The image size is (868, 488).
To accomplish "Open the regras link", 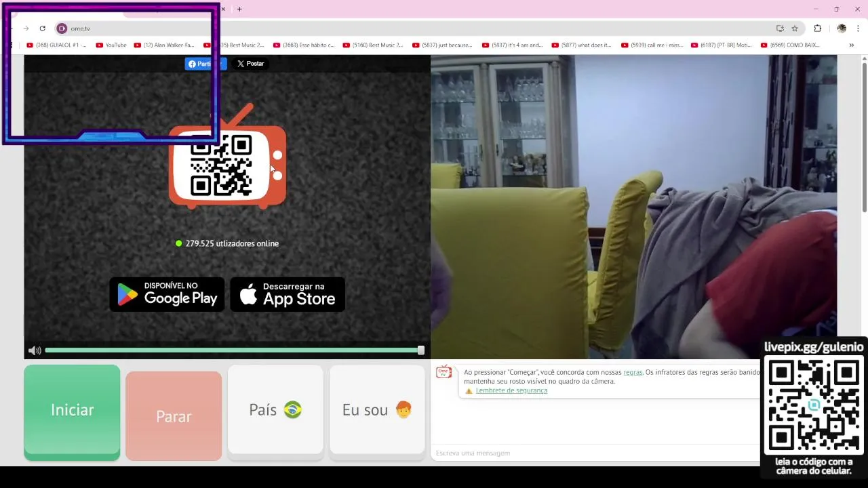I will pos(633,372).
